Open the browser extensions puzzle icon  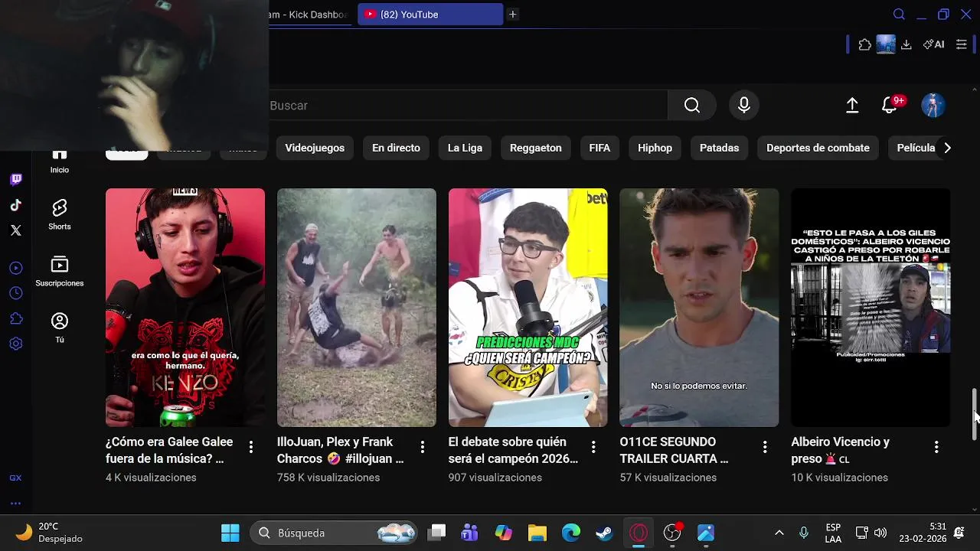pos(865,44)
